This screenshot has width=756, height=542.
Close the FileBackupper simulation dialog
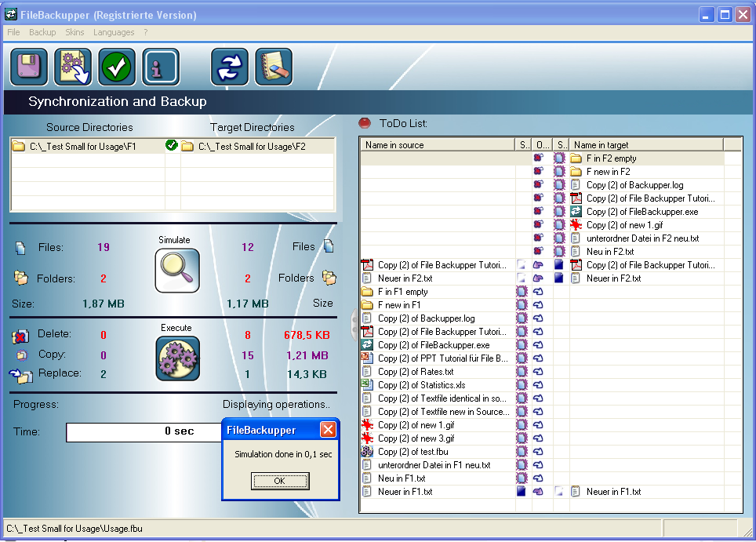(x=328, y=430)
